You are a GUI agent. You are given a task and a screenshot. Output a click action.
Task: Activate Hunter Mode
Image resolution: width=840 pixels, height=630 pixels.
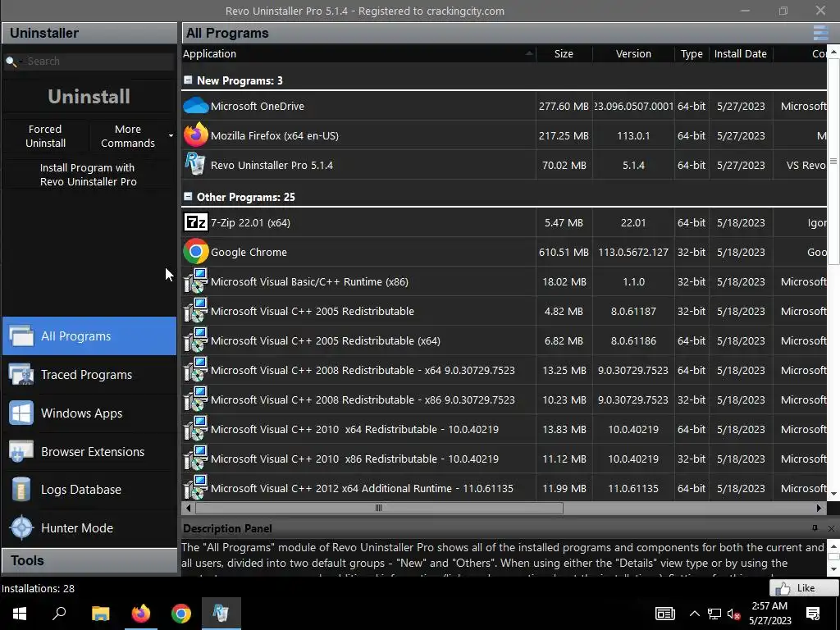(89, 527)
